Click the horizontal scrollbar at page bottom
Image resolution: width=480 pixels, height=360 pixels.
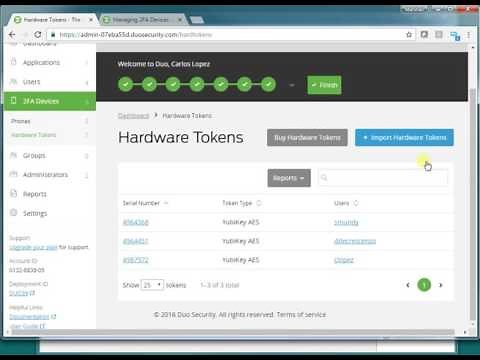[233, 332]
